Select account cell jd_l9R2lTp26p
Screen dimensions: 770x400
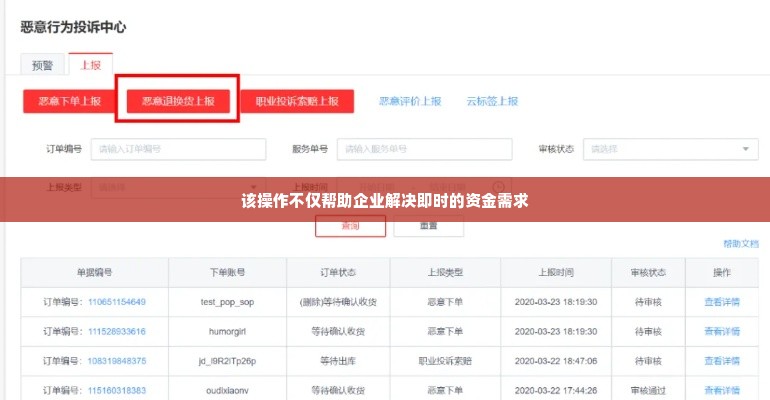pos(227,361)
